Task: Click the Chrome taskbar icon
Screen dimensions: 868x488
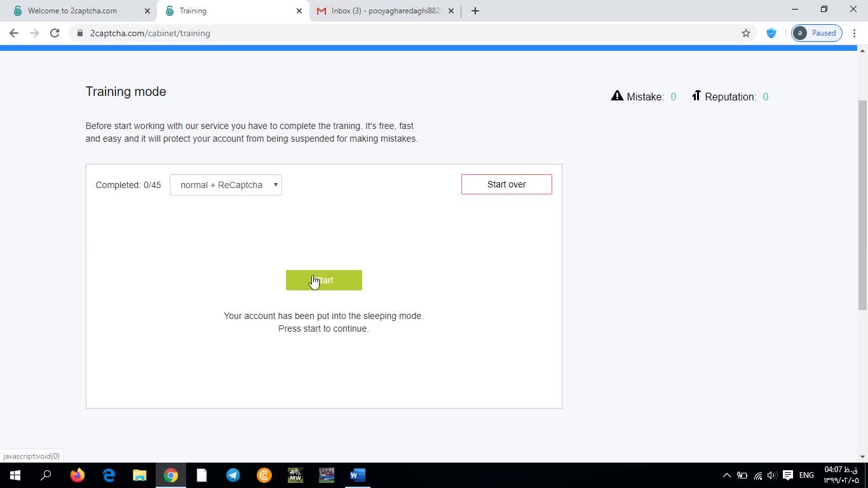Action: [x=171, y=475]
